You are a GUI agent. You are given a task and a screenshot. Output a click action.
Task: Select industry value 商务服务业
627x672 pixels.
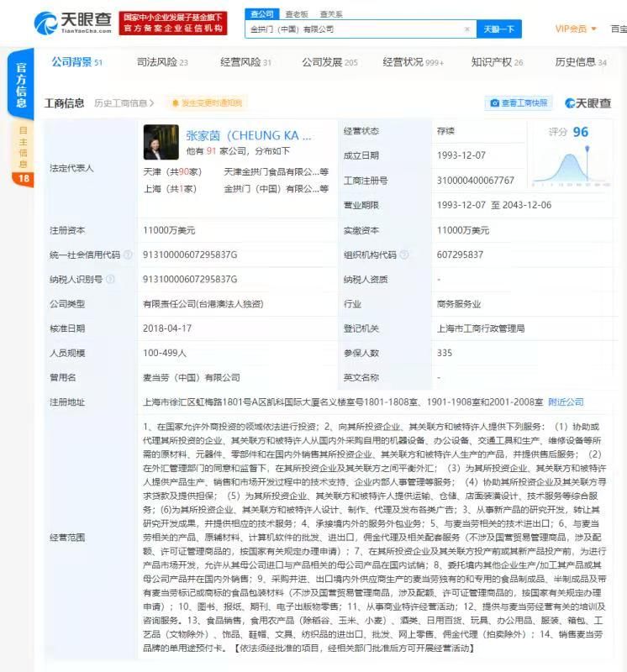458,304
